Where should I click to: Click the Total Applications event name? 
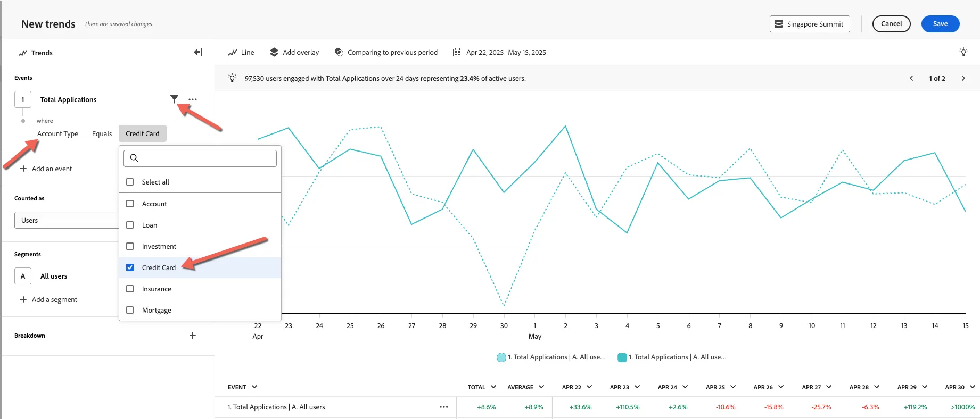pyautogui.click(x=69, y=99)
